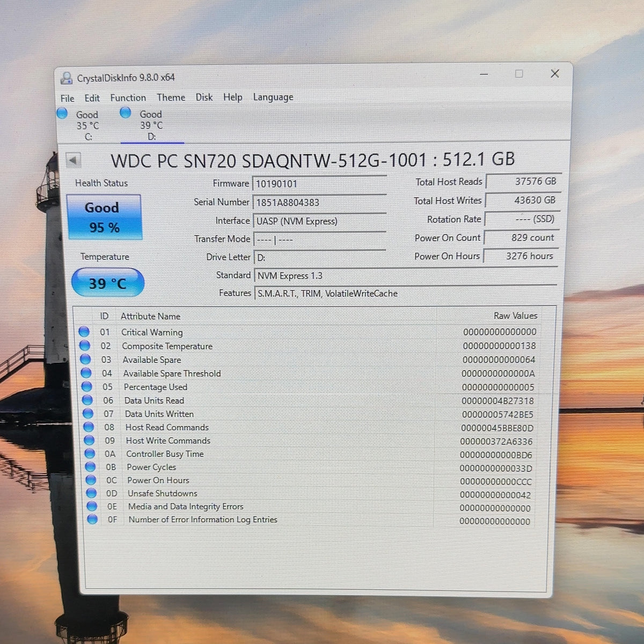The width and height of the screenshot is (644, 644).
Task: Click the Serial Number field 1851A8804383
Action: click(319, 202)
